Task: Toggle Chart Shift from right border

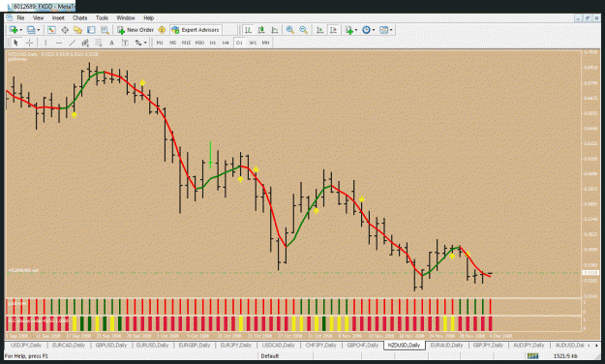Action: [333, 30]
